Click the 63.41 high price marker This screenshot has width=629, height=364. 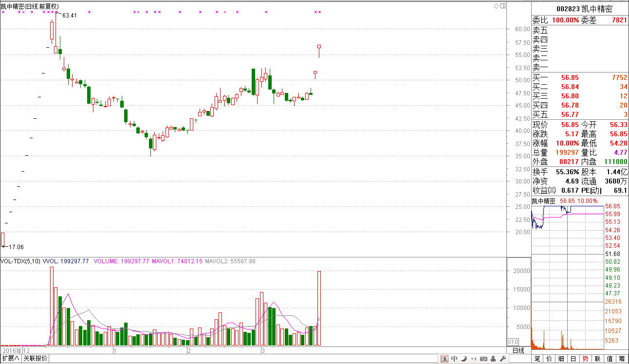coord(70,16)
